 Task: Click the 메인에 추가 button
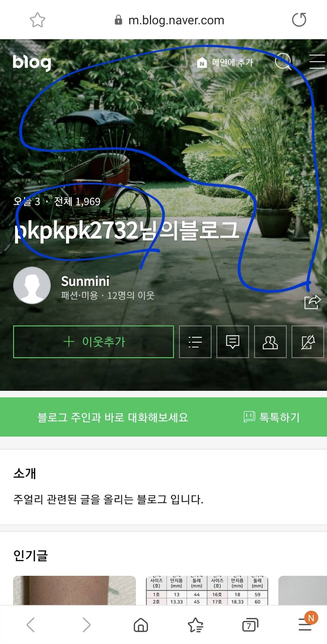tap(225, 63)
